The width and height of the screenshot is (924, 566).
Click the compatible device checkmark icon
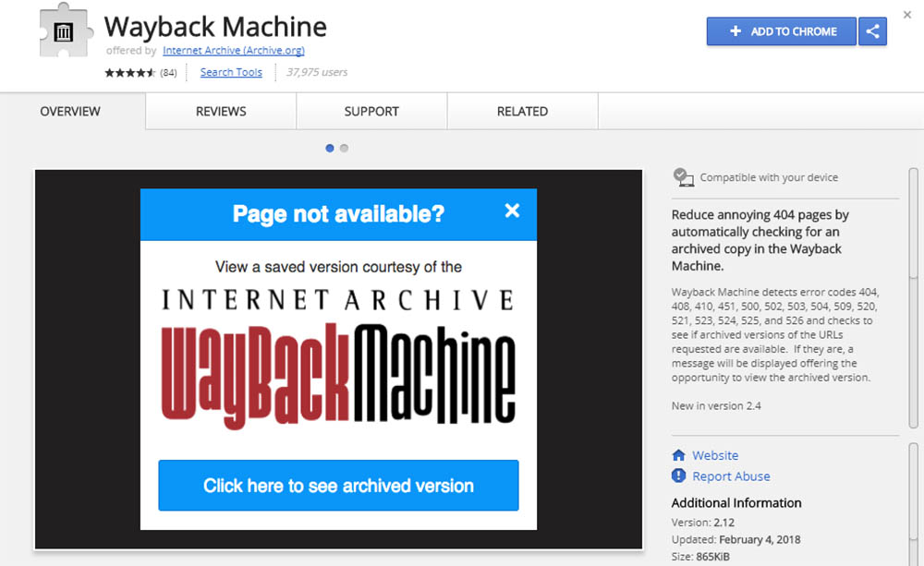683,177
